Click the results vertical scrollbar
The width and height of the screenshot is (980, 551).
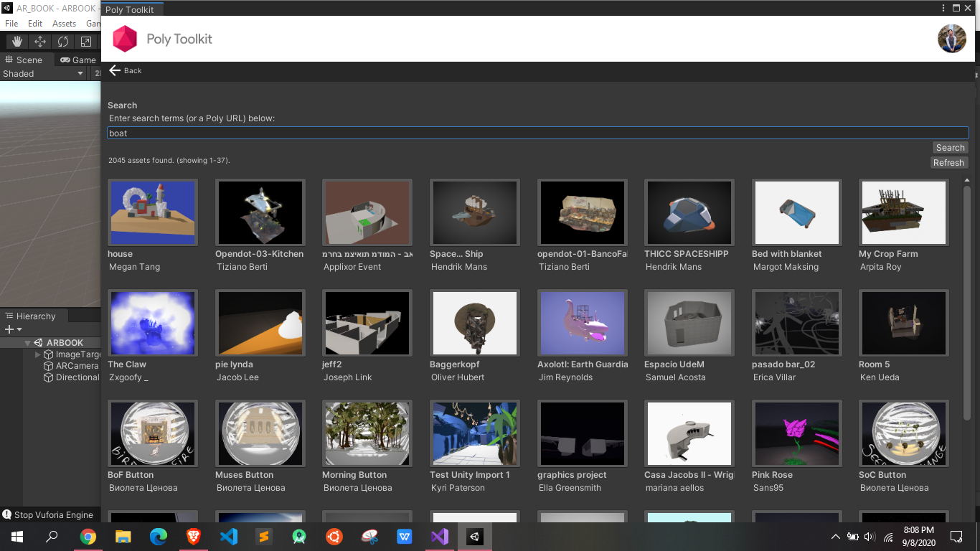[966, 304]
